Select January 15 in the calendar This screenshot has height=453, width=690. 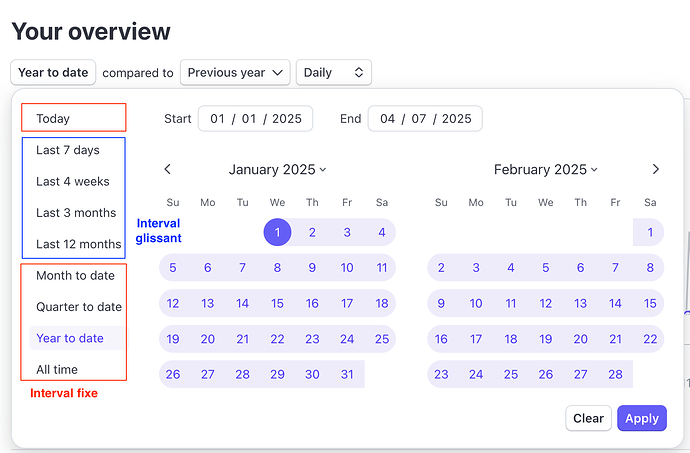277,303
